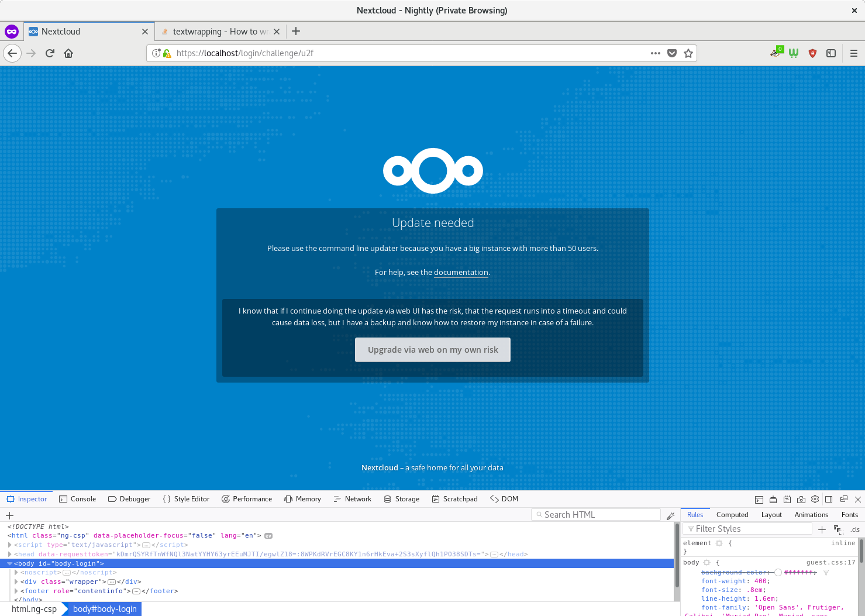Toggle the split console icon
865x616 pixels.
[x=759, y=500]
